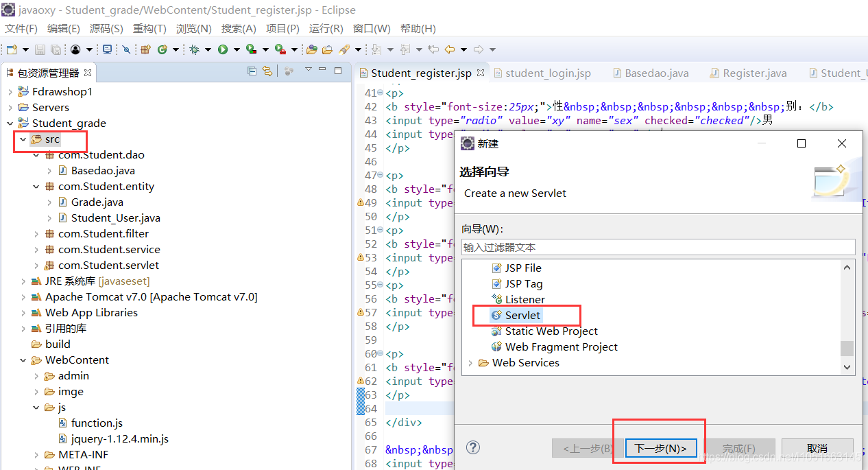
Task: Click the Last Edit Location icon
Action: (433, 49)
